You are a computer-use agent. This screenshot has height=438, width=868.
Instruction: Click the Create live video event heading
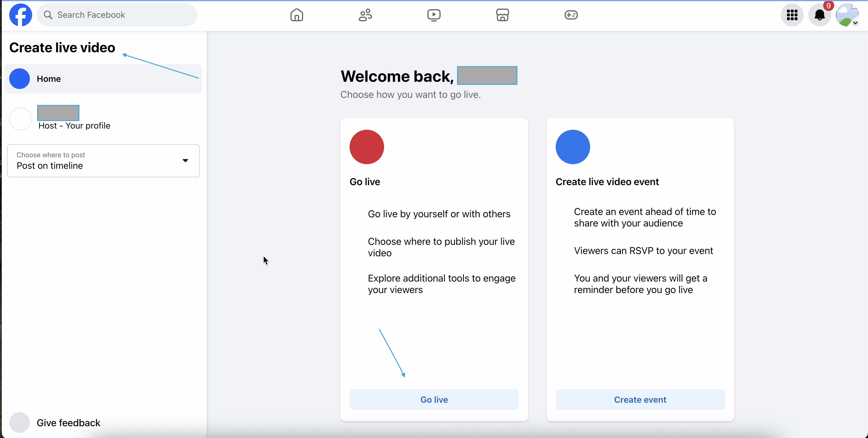pyautogui.click(x=607, y=182)
